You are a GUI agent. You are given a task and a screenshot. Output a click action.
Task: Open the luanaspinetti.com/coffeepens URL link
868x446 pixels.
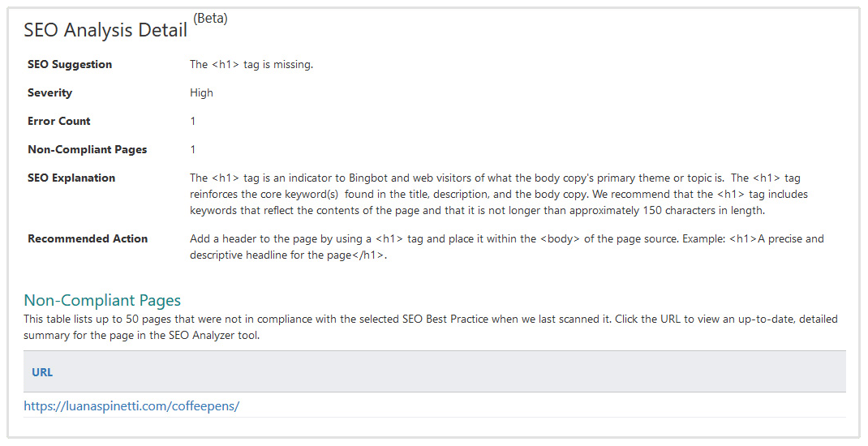pos(131,406)
